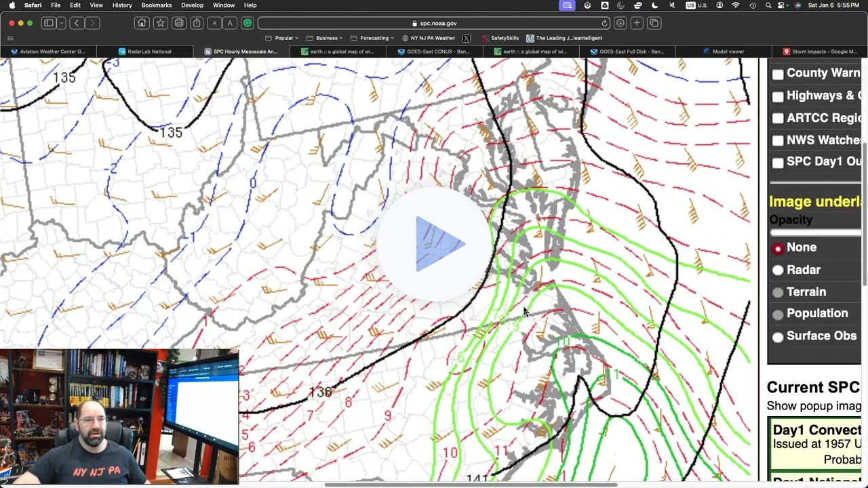Check the SPC Day1 Outlook overlay
The image size is (868, 488).
[x=778, y=162]
